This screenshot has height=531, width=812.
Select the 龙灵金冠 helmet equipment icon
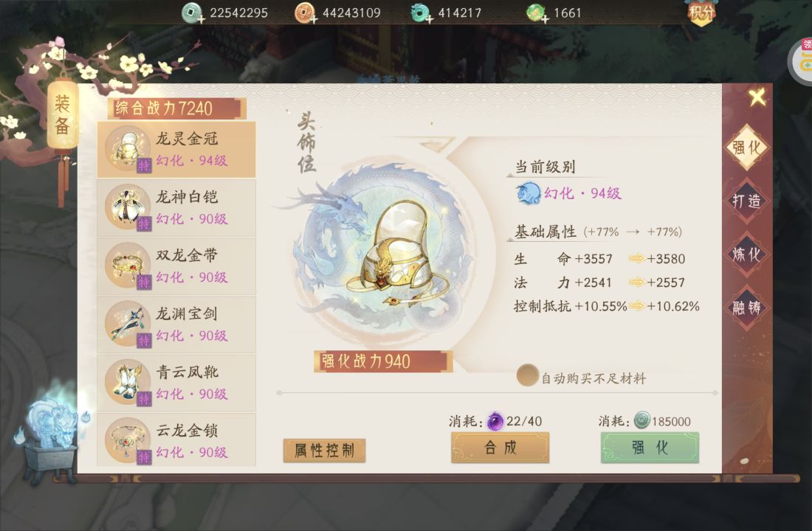pyautogui.click(x=128, y=148)
